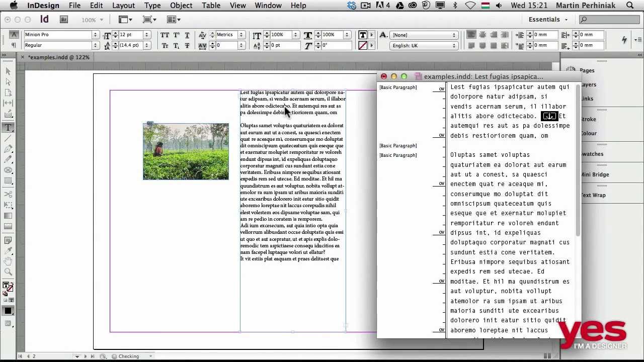The image size is (644, 362).
Task: Toggle All Caps formatting
Action: point(165,35)
